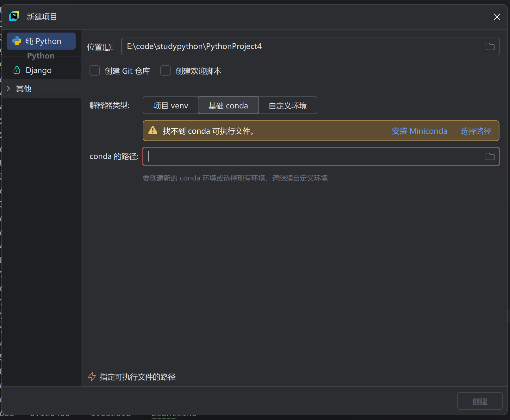Click the 位置(L) label
This screenshot has width=510, height=420.
click(100, 47)
